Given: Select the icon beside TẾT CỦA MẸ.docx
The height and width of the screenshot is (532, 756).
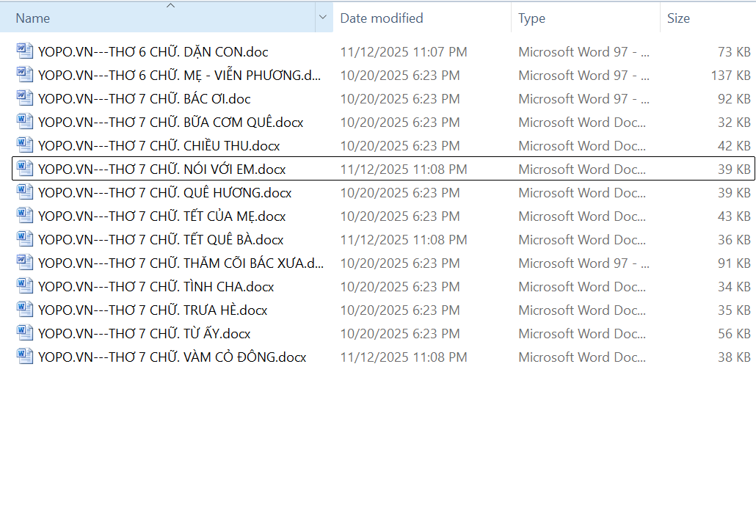Looking at the screenshot, I should pyautogui.click(x=25, y=216).
